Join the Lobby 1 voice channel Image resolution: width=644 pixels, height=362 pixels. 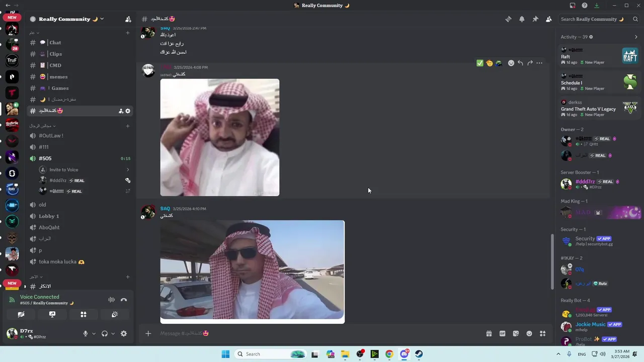(80, 216)
